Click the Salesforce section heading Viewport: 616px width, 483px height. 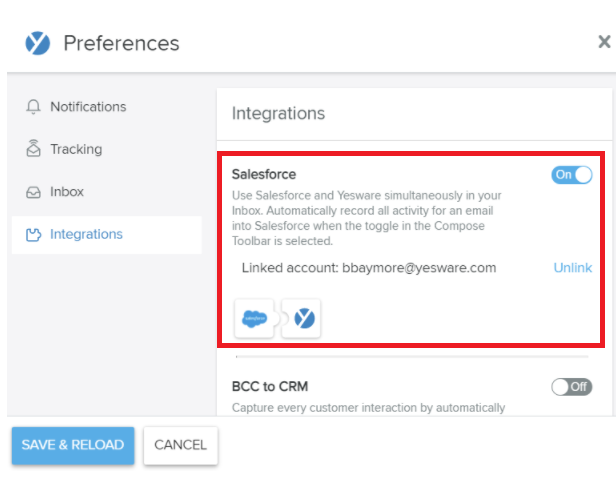[x=264, y=174]
